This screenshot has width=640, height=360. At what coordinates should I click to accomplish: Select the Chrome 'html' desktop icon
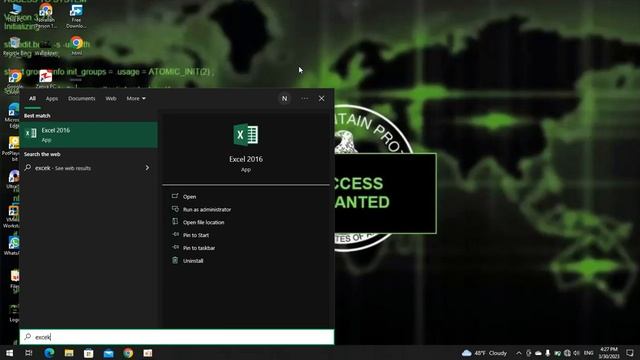[x=77, y=45]
